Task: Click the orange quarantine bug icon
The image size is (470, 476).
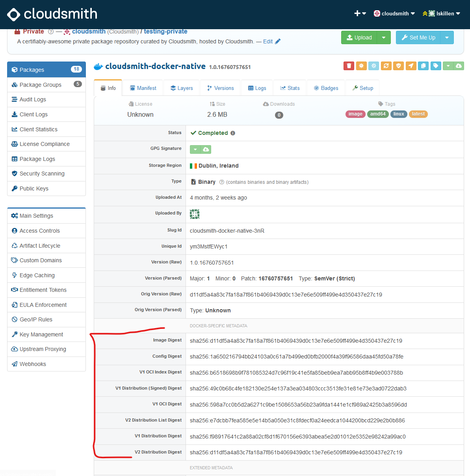Action: point(361,66)
